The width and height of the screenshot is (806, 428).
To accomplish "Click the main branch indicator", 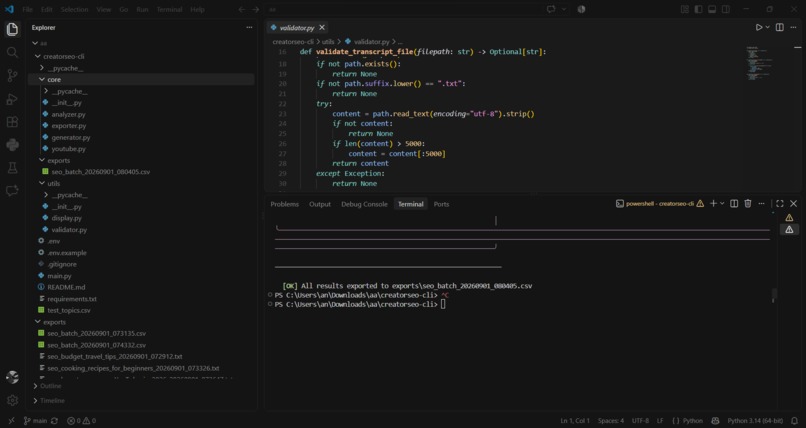I will coord(35,421).
